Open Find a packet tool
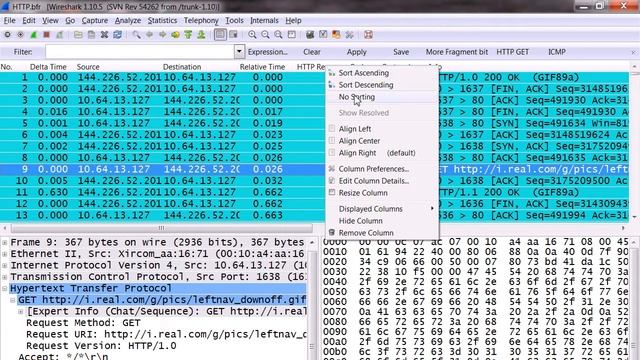Viewport: 640px width, 360px height. pyautogui.click(x=136, y=35)
